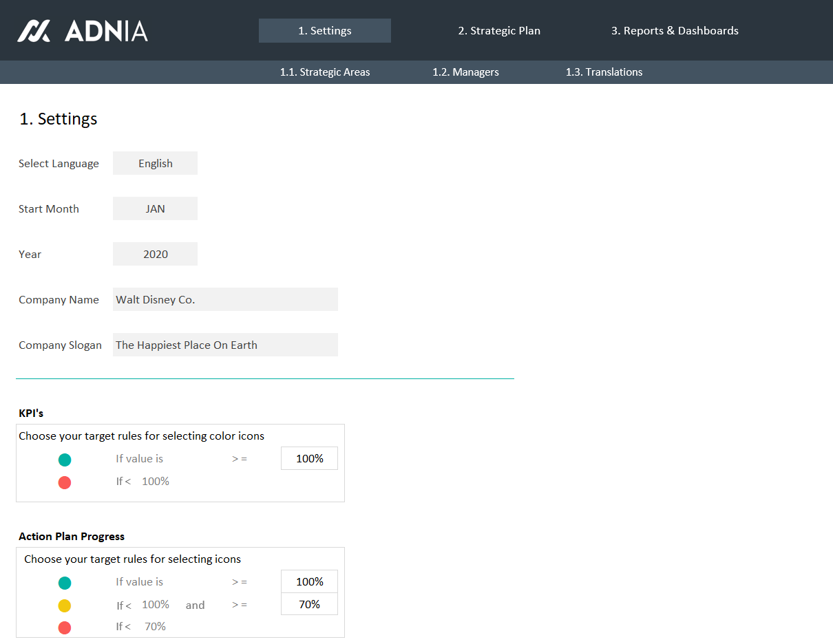Image resolution: width=833 pixels, height=644 pixels.
Task: Select the Company Name field
Action: point(225,299)
